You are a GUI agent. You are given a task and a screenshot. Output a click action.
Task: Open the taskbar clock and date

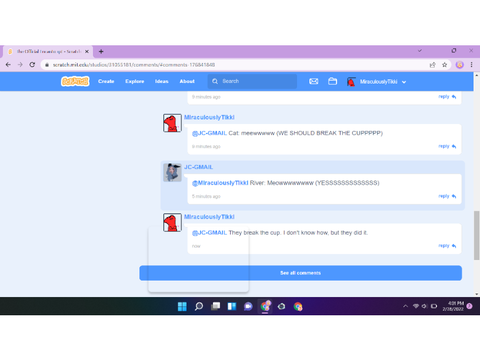coord(453,306)
